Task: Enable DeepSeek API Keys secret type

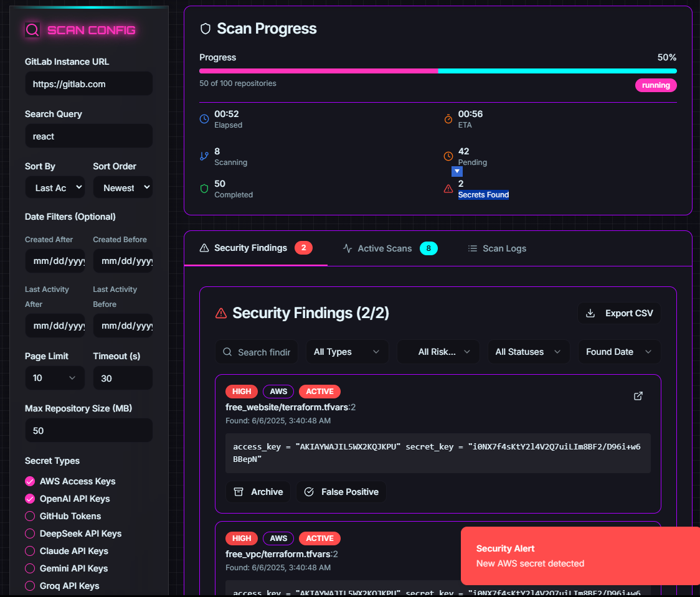Action: click(30, 534)
